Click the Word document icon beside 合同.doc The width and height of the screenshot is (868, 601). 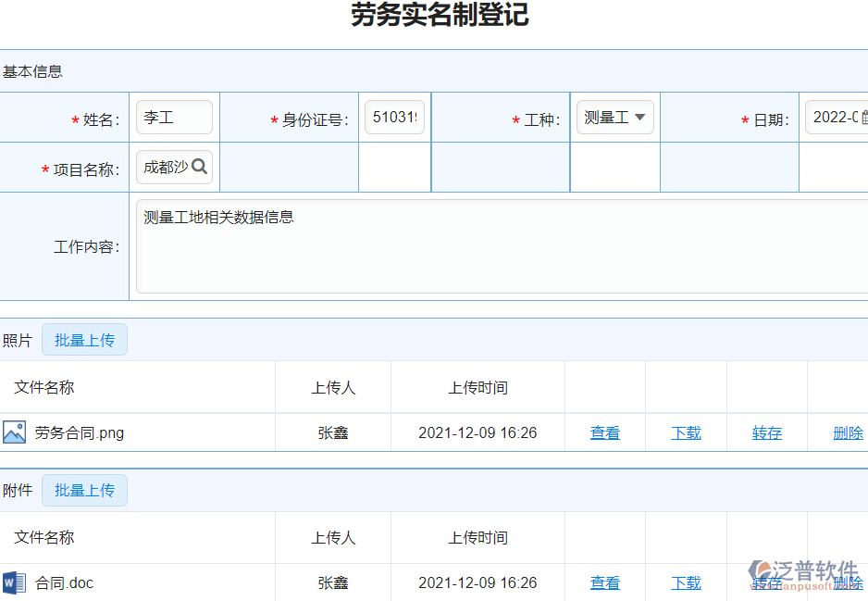point(15,582)
